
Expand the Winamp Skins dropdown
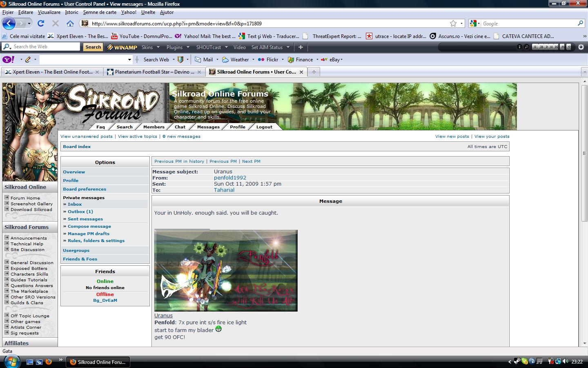click(159, 47)
